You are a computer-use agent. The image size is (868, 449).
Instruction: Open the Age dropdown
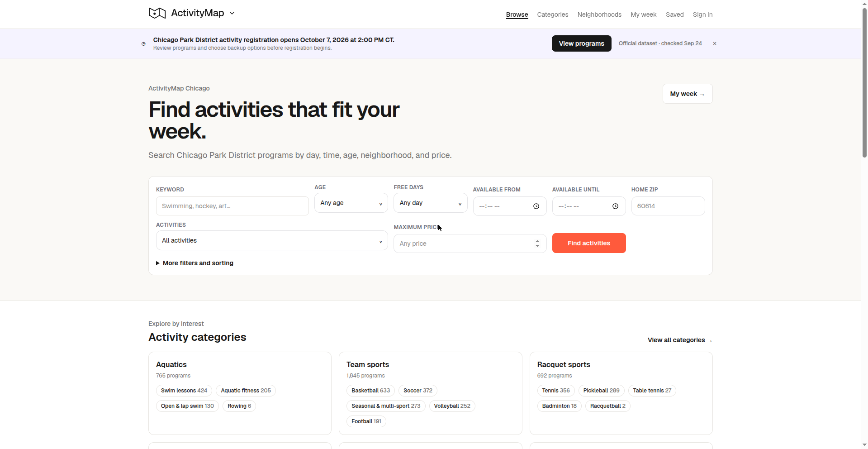[351, 203]
